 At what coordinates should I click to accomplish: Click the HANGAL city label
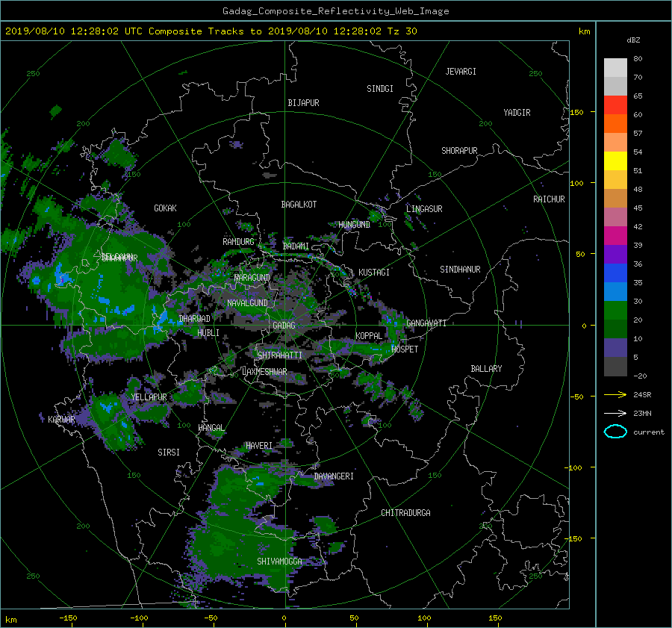tap(211, 428)
